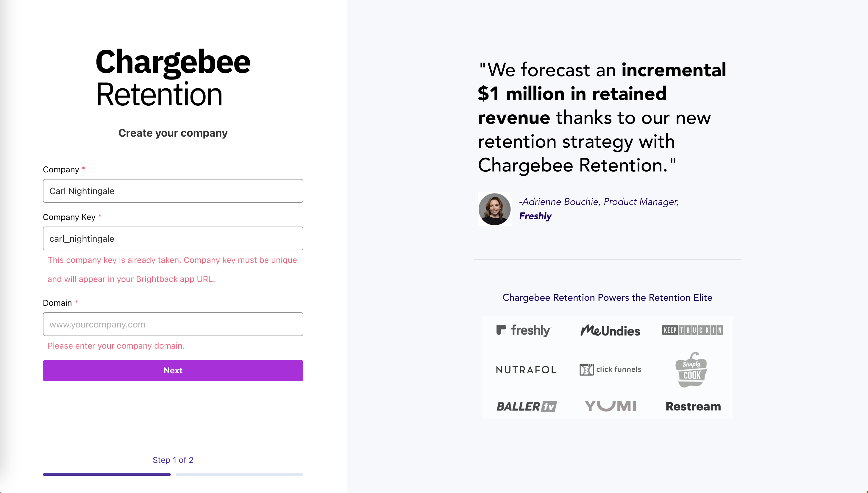
Task: Click the unfilled step-two progress bar segment
Action: pyautogui.click(x=239, y=474)
